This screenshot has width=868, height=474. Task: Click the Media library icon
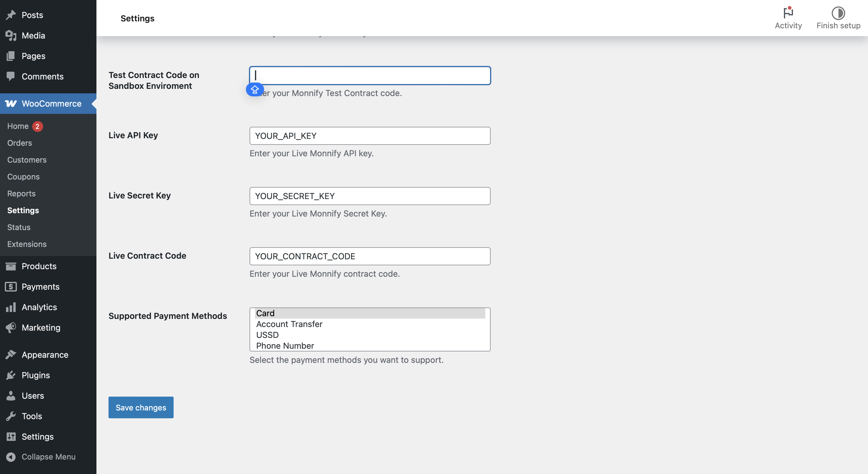point(11,35)
